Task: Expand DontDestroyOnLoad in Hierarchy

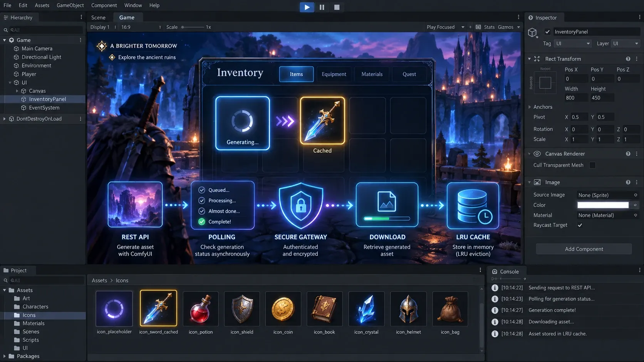Action: 5,119
